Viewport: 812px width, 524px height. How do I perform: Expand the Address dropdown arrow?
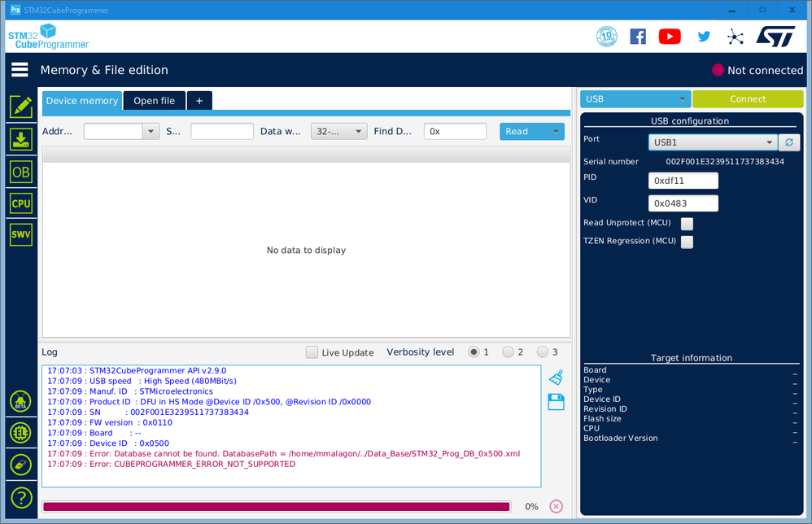(151, 132)
